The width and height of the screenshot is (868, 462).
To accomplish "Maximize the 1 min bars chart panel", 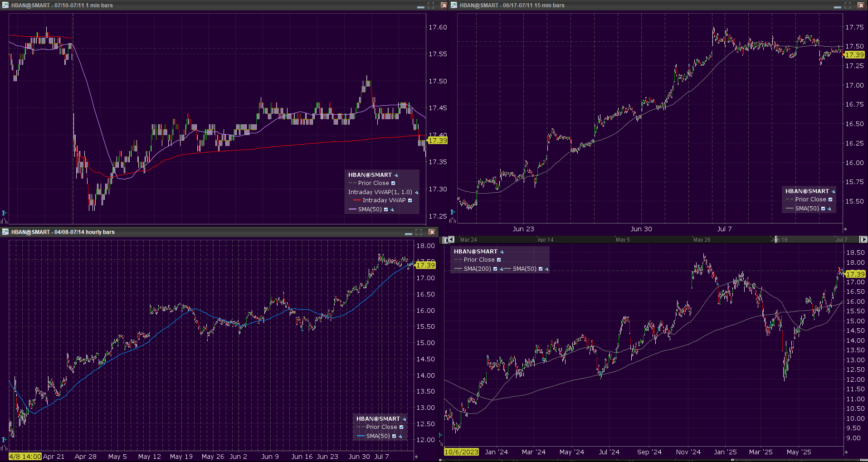I will [431, 5].
